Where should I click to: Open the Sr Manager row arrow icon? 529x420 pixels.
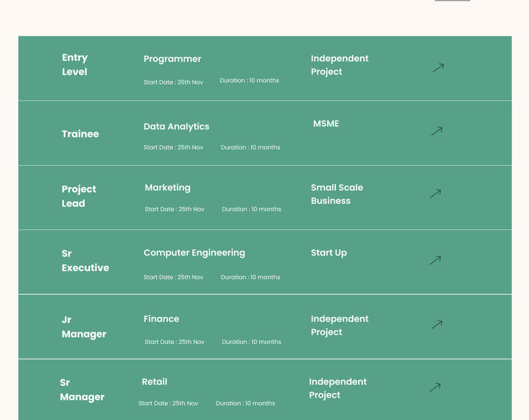tap(435, 388)
